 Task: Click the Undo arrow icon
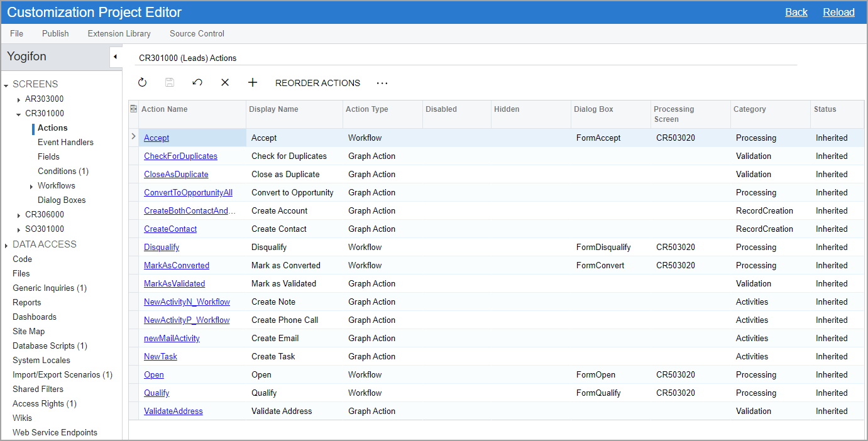[x=197, y=83]
